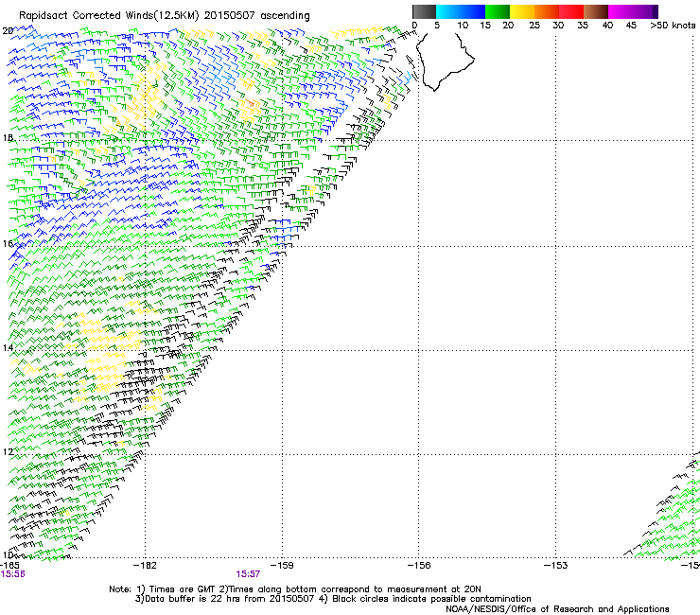Click the brown 35-40 knots legend swatch
The height and width of the screenshot is (615, 700).
point(596,11)
